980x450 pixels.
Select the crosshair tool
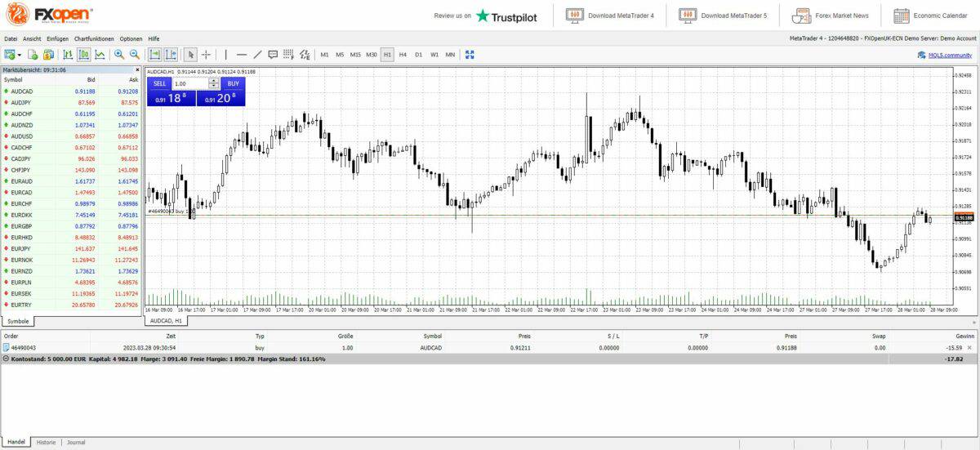pyautogui.click(x=206, y=55)
